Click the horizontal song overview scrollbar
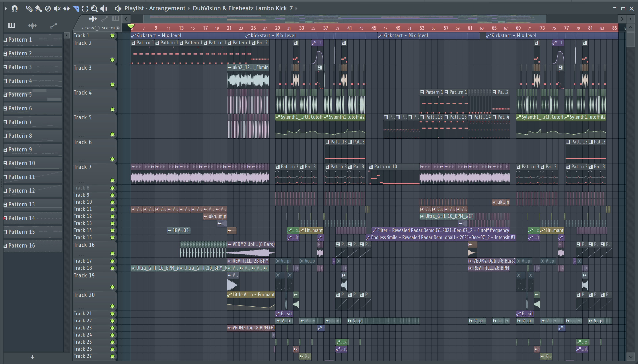638x364 pixels. 345,19
